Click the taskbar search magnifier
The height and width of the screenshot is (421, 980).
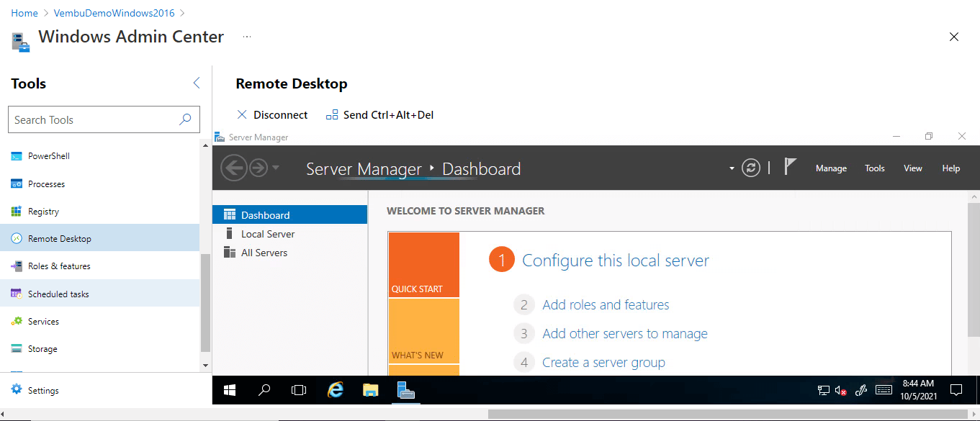coord(264,390)
